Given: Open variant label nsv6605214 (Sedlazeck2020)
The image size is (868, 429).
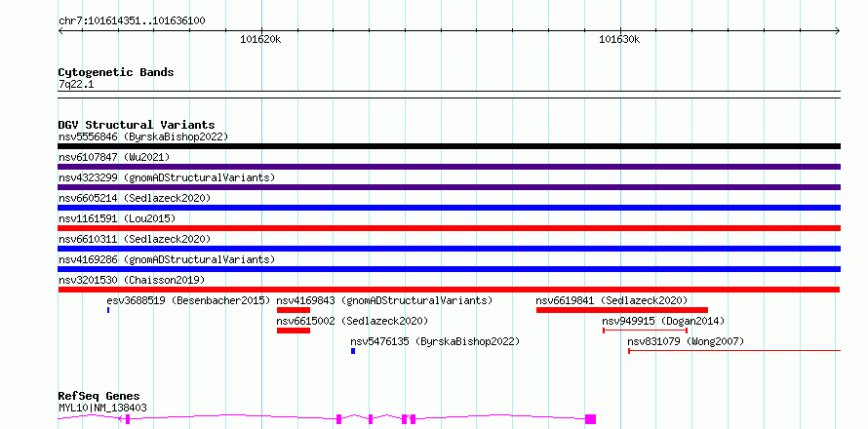Looking at the screenshot, I should point(135,198).
